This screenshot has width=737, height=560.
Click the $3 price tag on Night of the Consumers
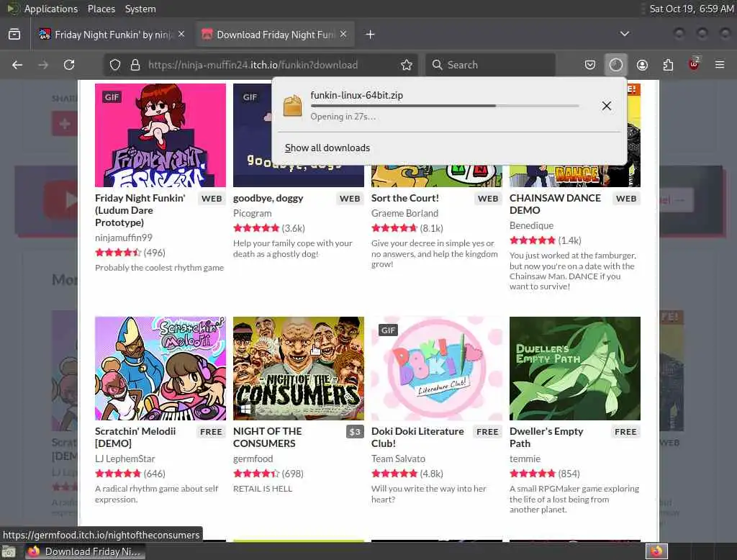(355, 432)
